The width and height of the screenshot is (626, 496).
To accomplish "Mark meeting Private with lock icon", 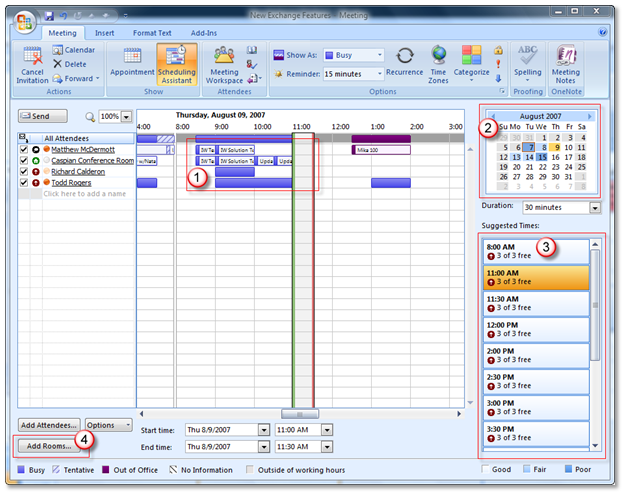I will tap(498, 50).
